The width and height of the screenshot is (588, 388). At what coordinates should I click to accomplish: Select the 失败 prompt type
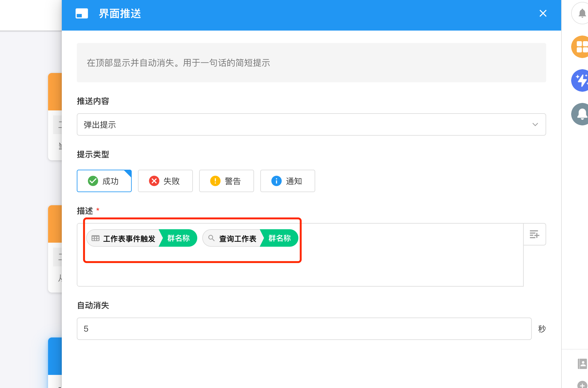coord(165,181)
